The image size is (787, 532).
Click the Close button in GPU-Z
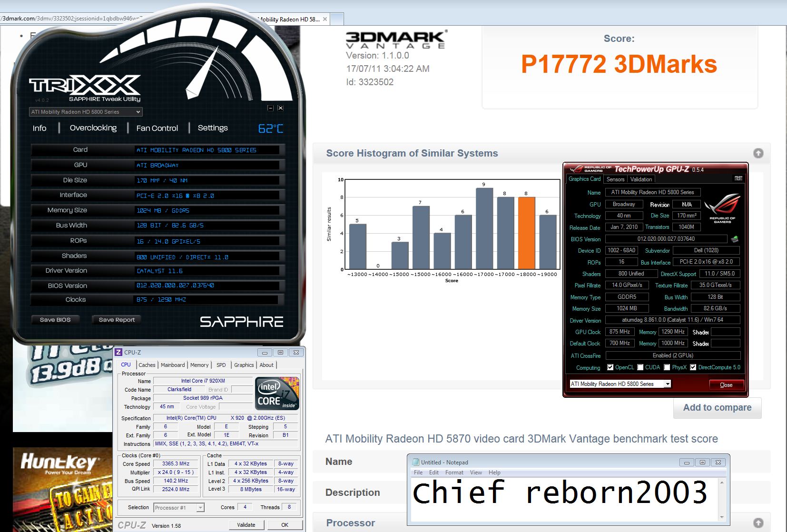pyautogui.click(x=726, y=384)
